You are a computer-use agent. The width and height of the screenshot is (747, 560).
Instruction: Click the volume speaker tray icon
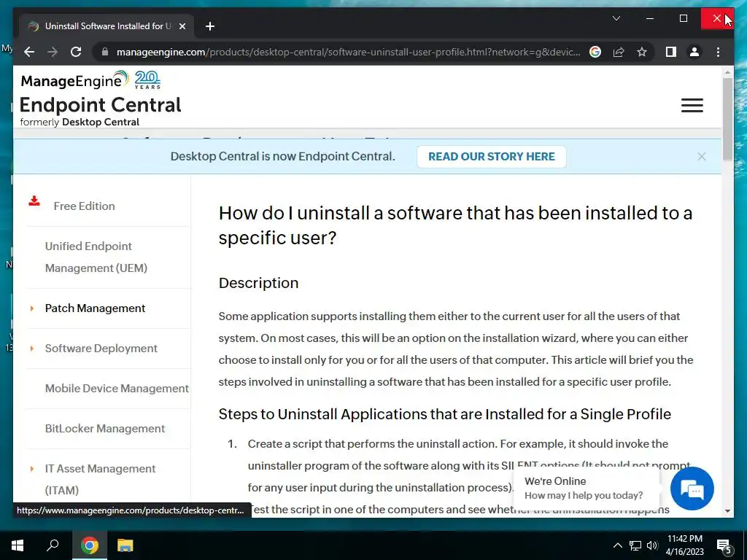pyautogui.click(x=652, y=545)
